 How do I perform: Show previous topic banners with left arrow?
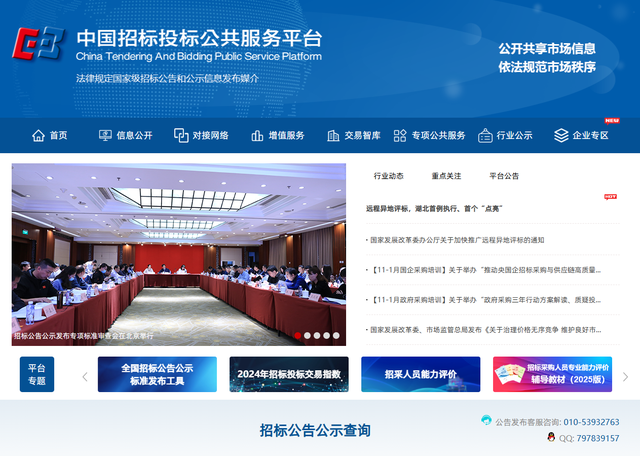tap(85, 377)
